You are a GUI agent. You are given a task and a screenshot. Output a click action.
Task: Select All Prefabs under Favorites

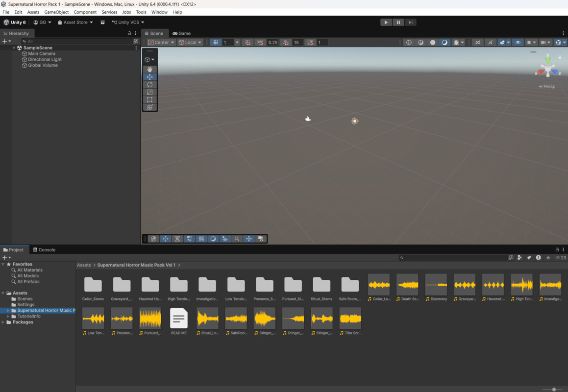28,281
